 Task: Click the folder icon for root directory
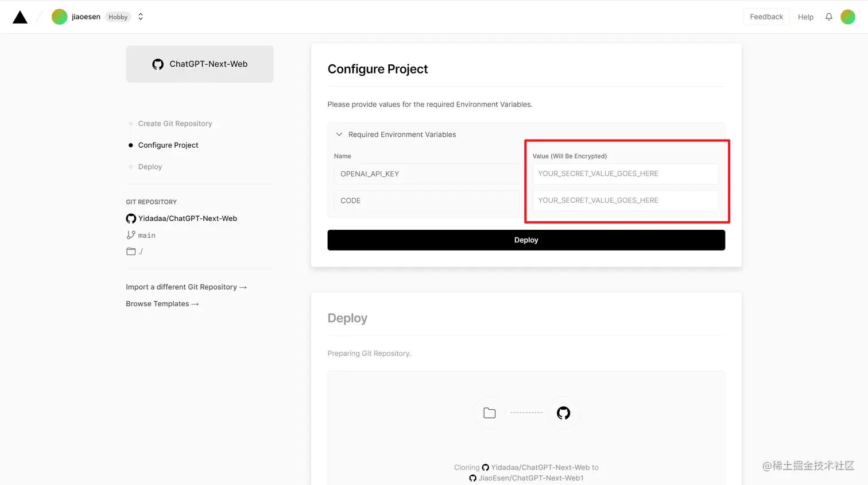pyautogui.click(x=131, y=251)
